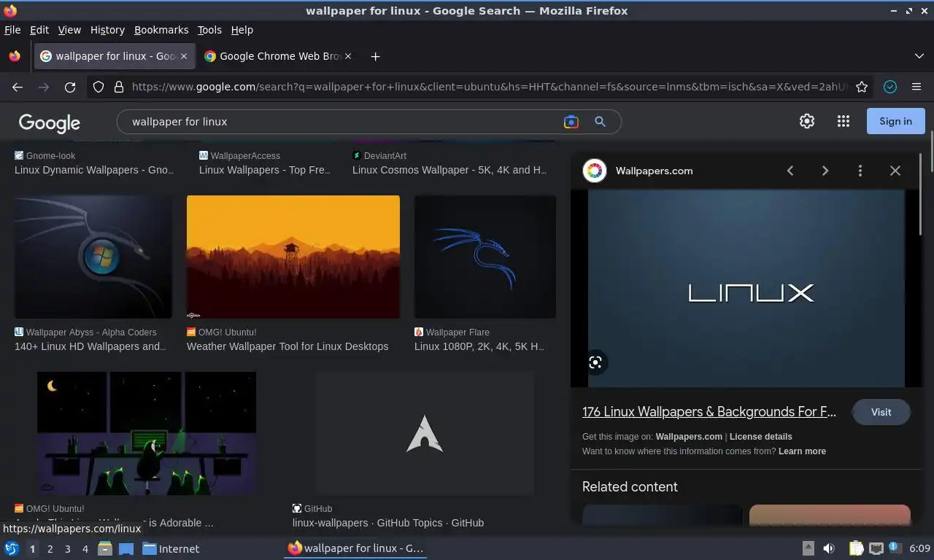Open the Bookmarks menu
The height and width of the screenshot is (560, 934).
pos(161,30)
